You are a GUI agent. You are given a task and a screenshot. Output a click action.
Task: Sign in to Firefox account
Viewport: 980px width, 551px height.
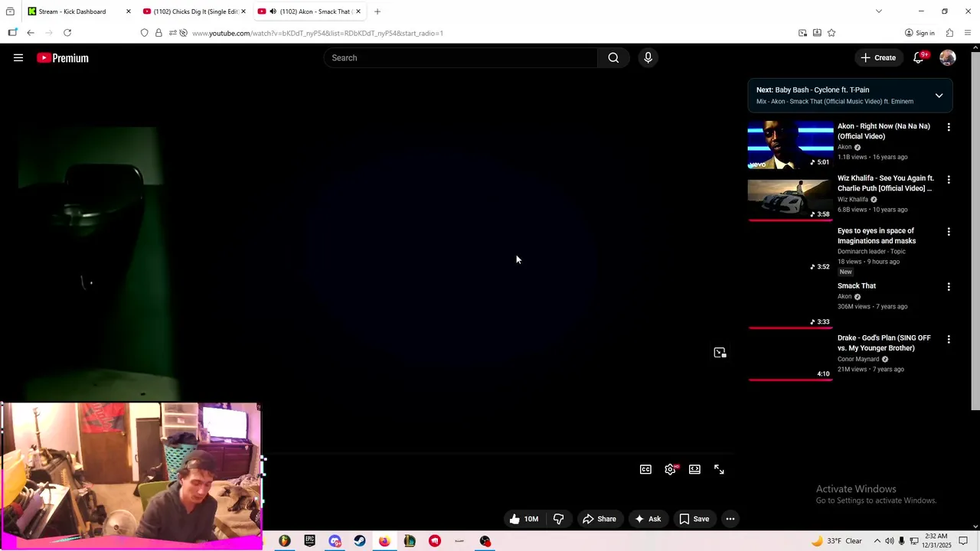(x=920, y=33)
